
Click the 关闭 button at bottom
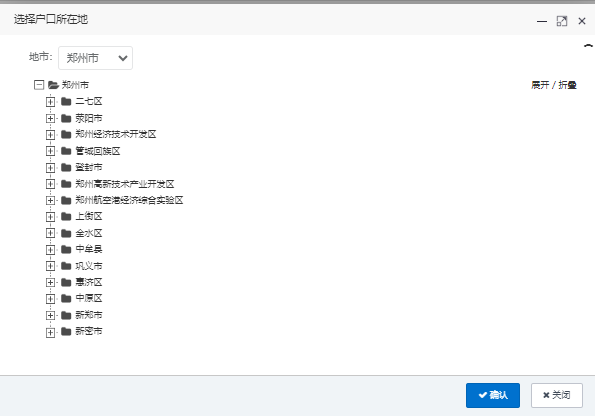[x=557, y=395]
